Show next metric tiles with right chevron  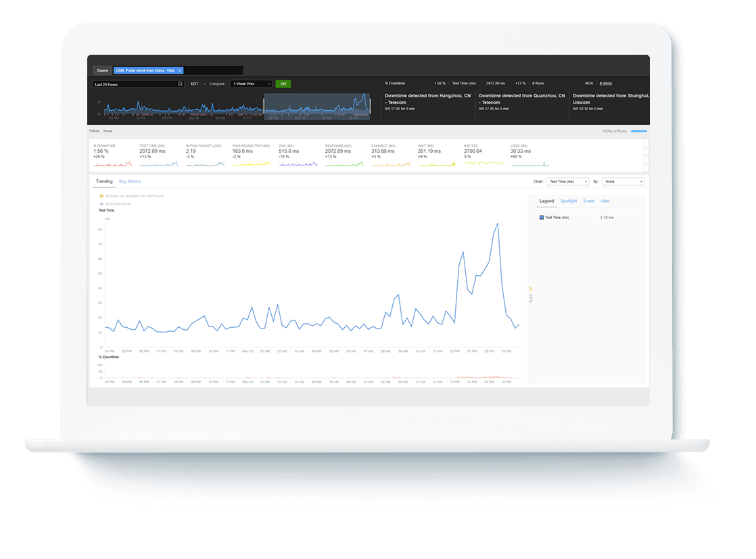click(646, 164)
